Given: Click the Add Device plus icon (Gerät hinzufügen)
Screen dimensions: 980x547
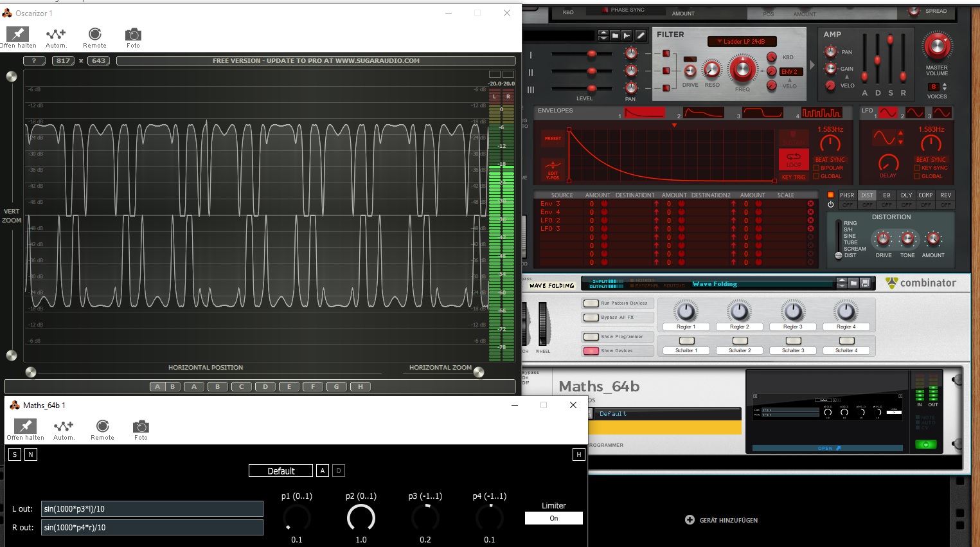Looking at the screenshot, I should [x=690, y=519].
